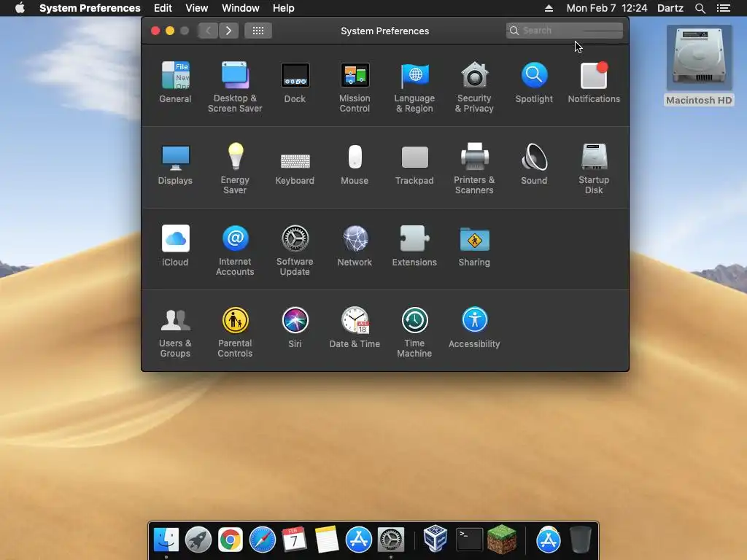The height and width of the screenshot is (560, 747).
Task: Open Parental Controls preferences
Action: tap(235, 332)
